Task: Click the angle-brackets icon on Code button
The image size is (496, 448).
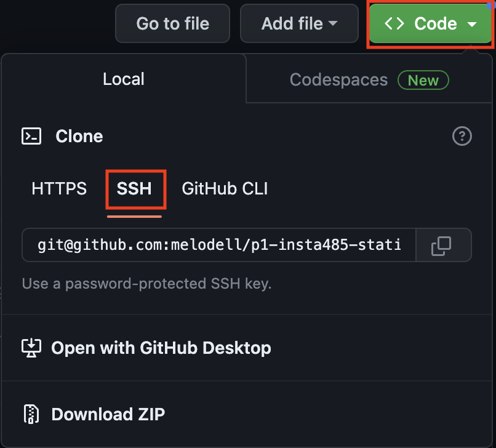Action: (x=394, y=24)
